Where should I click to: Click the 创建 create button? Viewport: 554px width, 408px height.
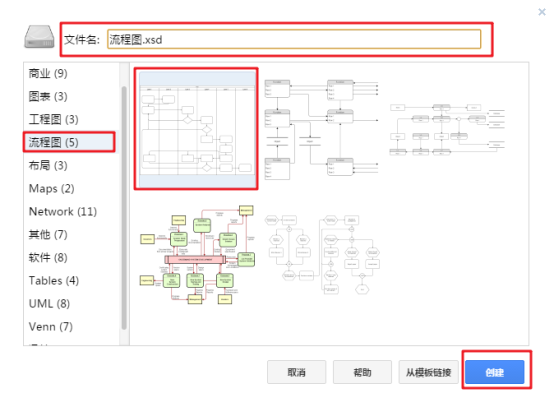pyautogui.click(x=494, y=372)
